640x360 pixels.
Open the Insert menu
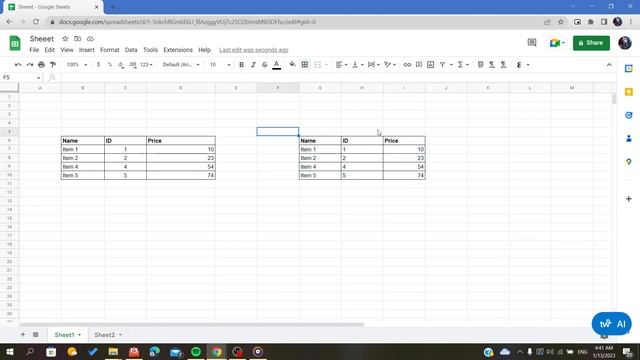coord(87,50)
